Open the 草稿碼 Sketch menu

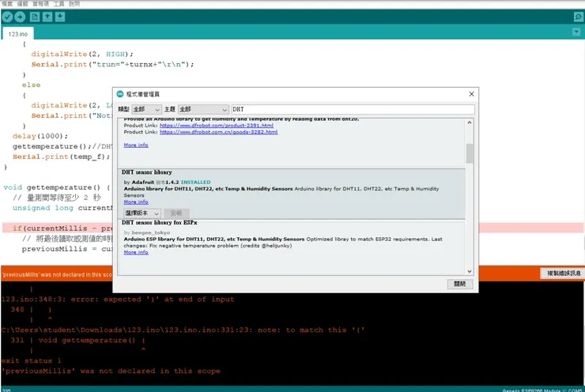coord(40,3)
